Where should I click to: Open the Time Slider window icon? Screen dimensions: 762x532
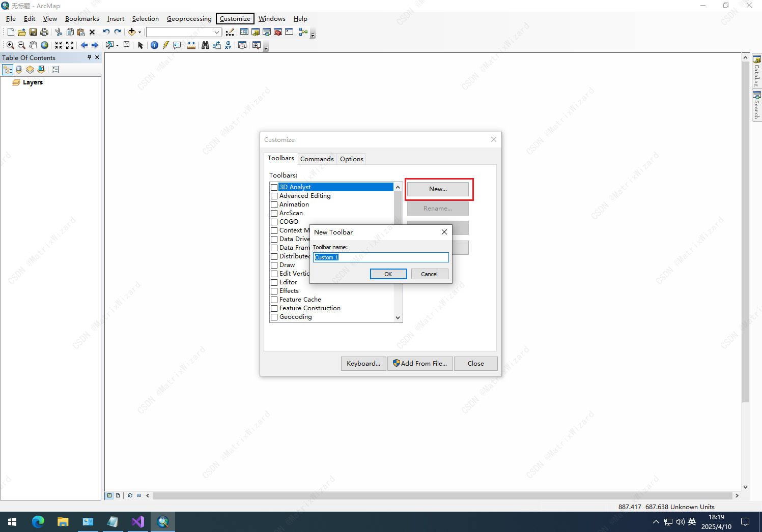pos(242,45)
